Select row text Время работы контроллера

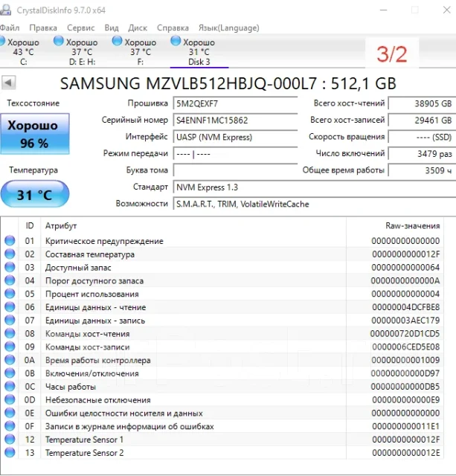[x=97, y=360]
